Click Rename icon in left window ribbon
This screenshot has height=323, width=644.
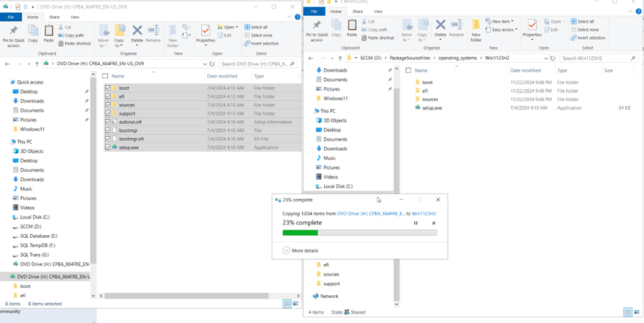click(x=153, y=33)
